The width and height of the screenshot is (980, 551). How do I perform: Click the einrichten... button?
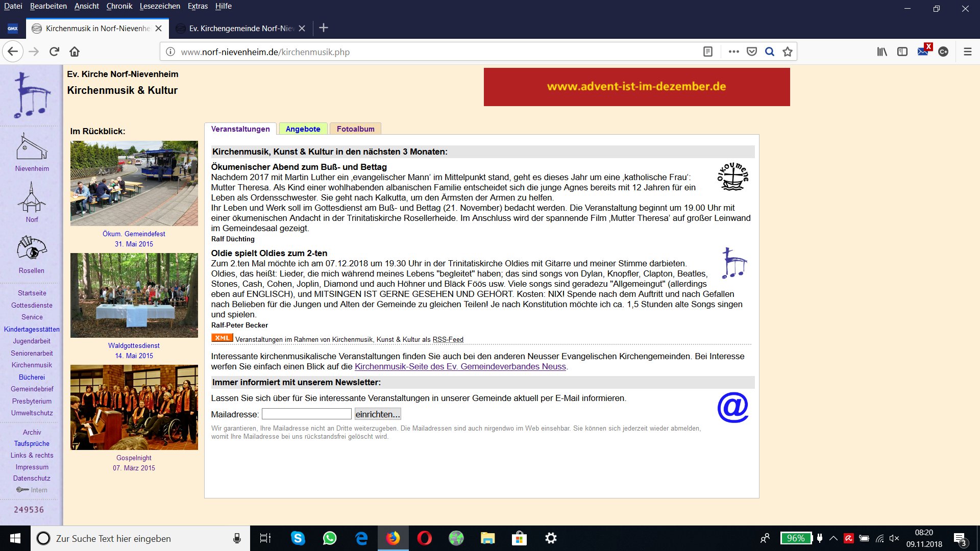pos(378,414)
